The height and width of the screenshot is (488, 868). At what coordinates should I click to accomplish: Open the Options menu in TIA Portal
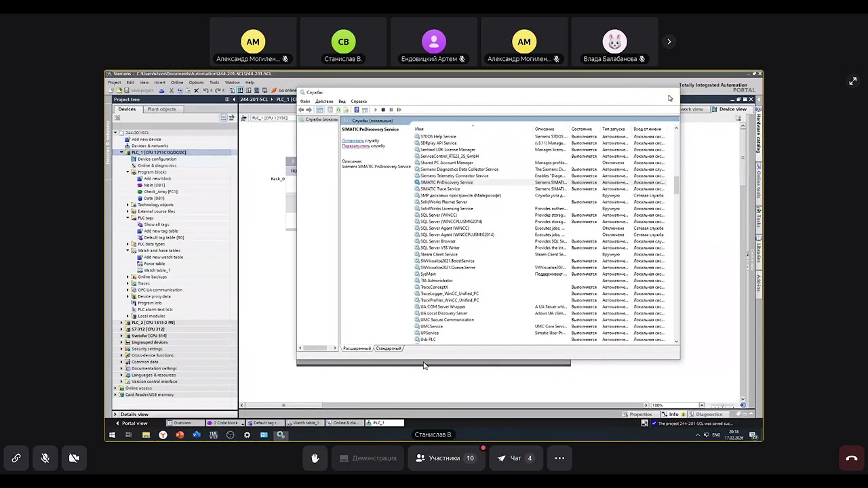[x=196, y=83]
